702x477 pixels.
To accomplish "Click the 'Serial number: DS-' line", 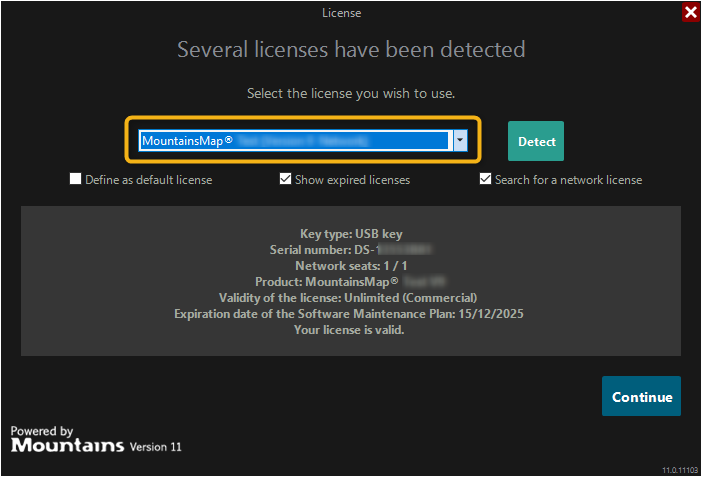I will [351, 249].
